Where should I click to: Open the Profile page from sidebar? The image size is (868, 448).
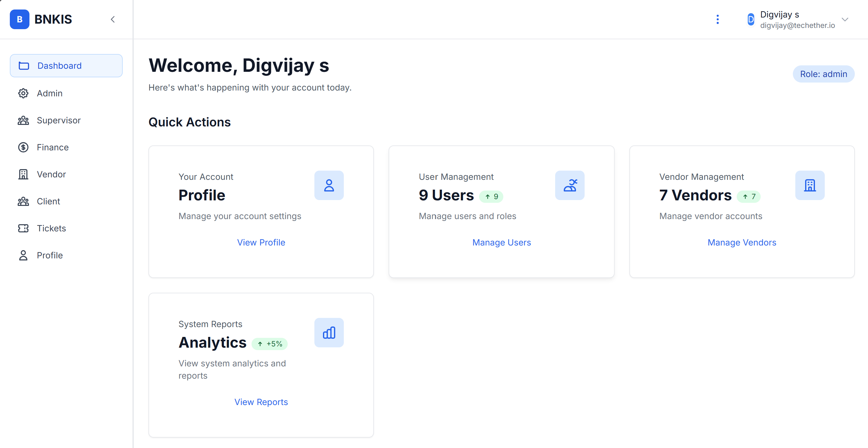click(49, 255)
